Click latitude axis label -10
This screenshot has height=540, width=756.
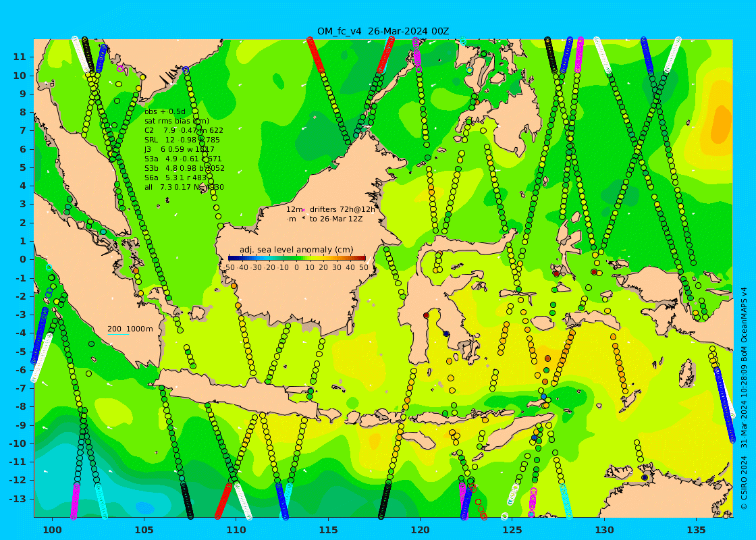tap(18, 443)
